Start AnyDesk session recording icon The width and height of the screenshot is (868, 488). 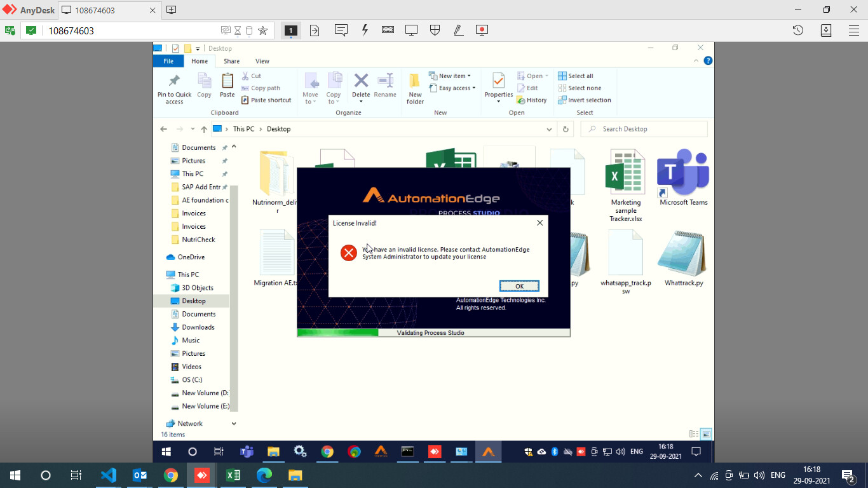pyautogui.click(x=482, y=30)
